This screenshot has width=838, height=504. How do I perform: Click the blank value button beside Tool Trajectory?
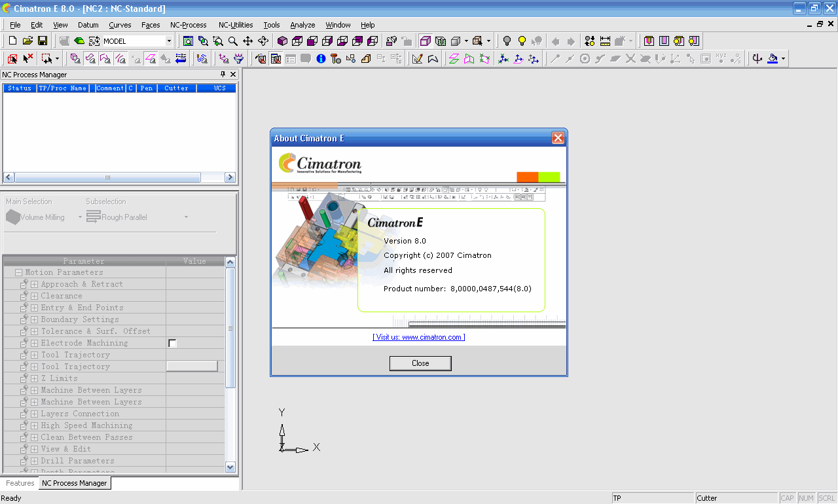click(x=192, y=367)
